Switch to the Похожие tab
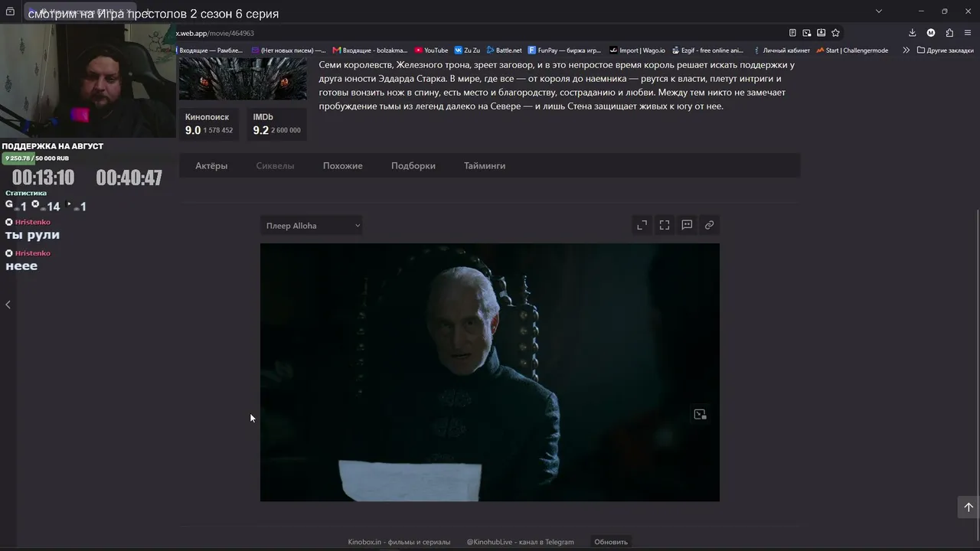The image size is (980, 551). (x=343, y=166)
